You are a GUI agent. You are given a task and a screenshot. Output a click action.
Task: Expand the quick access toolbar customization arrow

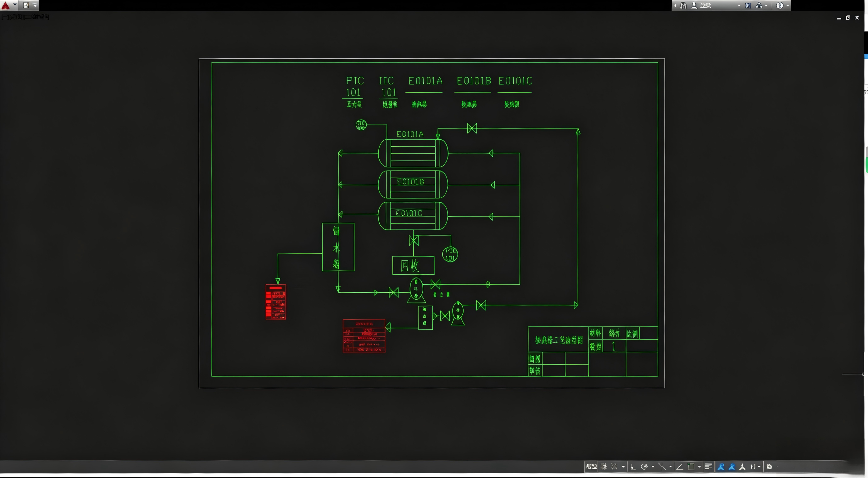(35, 5)
